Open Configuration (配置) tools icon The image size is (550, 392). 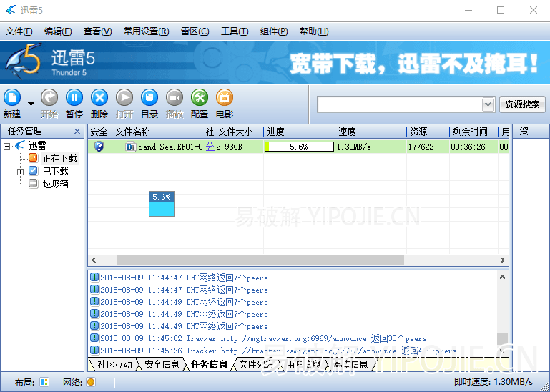point(200,98)
